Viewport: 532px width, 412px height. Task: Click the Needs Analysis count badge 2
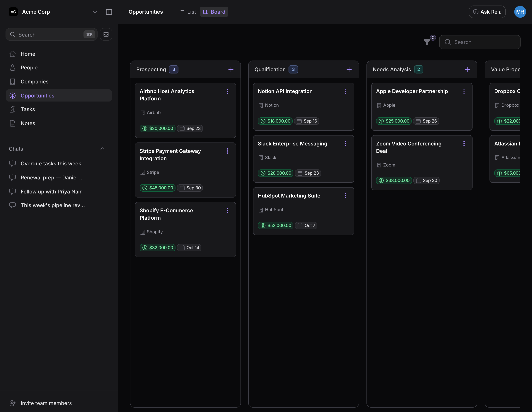418,69
